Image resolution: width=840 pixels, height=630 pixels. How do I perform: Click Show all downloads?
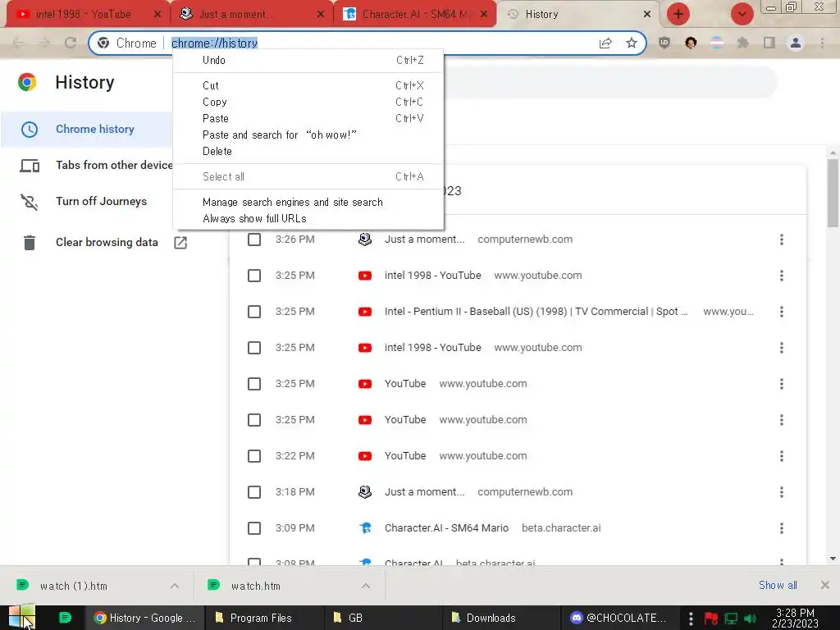pos(778,585)
